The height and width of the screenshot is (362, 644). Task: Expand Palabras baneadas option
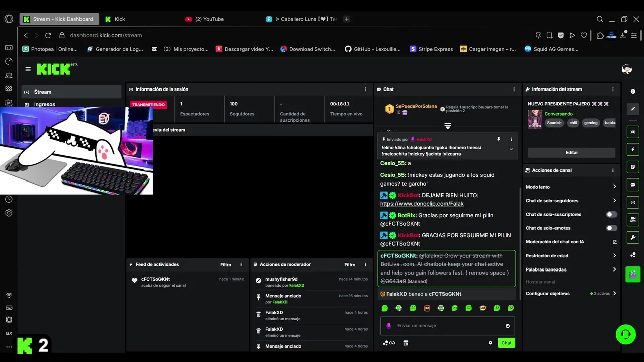pos(571,269)
